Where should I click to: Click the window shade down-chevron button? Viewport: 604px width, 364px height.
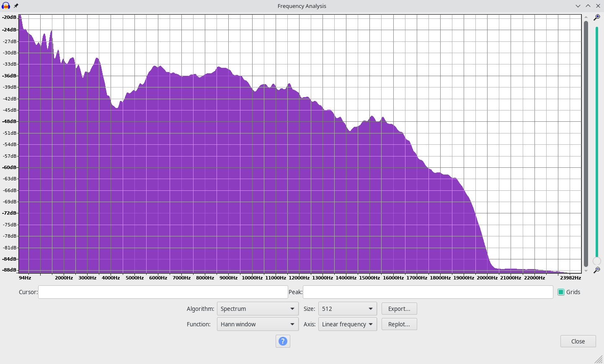coord(578,6)
